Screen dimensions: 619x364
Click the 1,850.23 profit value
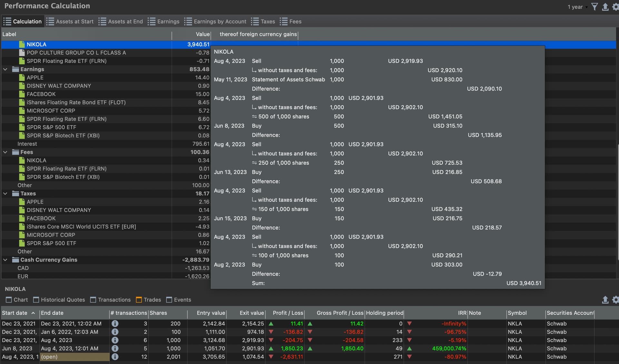(292, 349)
